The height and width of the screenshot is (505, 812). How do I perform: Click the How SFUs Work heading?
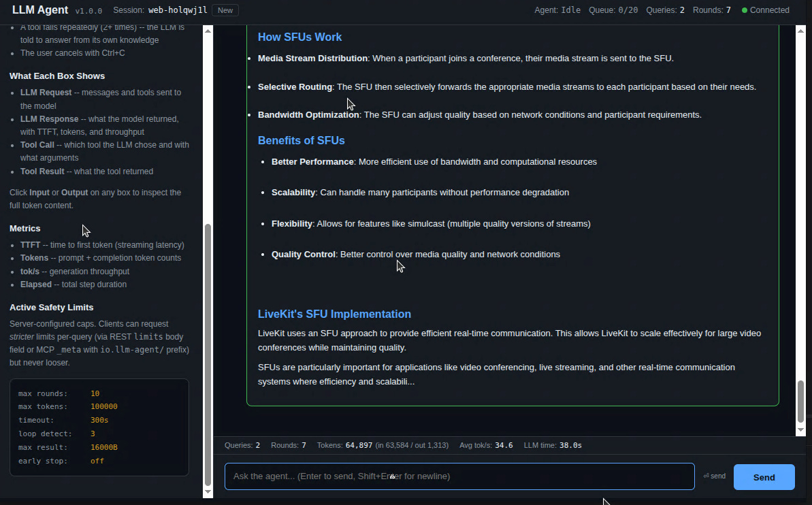pos(300,37)
